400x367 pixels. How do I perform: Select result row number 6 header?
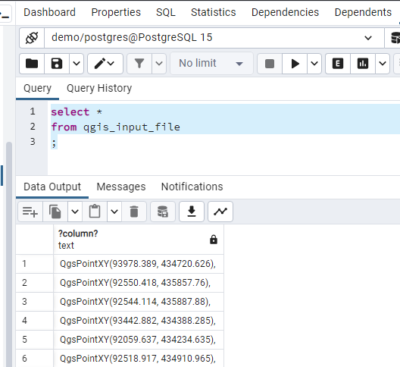(35, 359)
